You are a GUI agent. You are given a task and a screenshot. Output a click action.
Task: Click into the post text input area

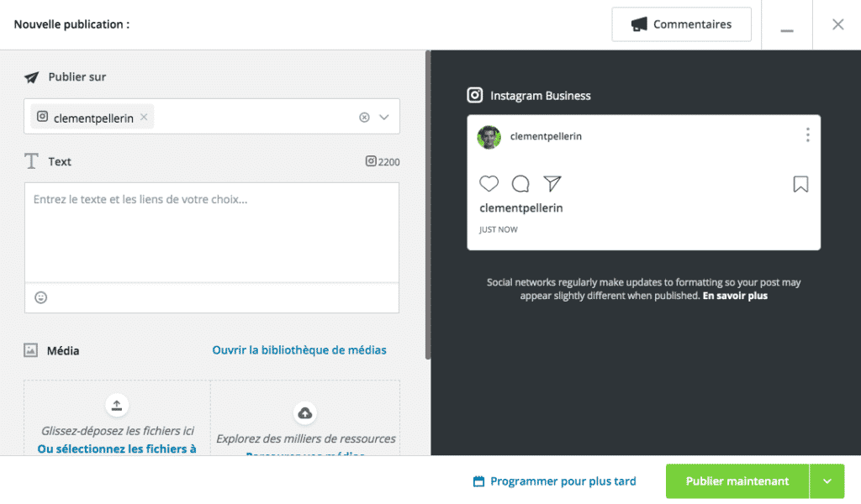click(x=212, y=233)
